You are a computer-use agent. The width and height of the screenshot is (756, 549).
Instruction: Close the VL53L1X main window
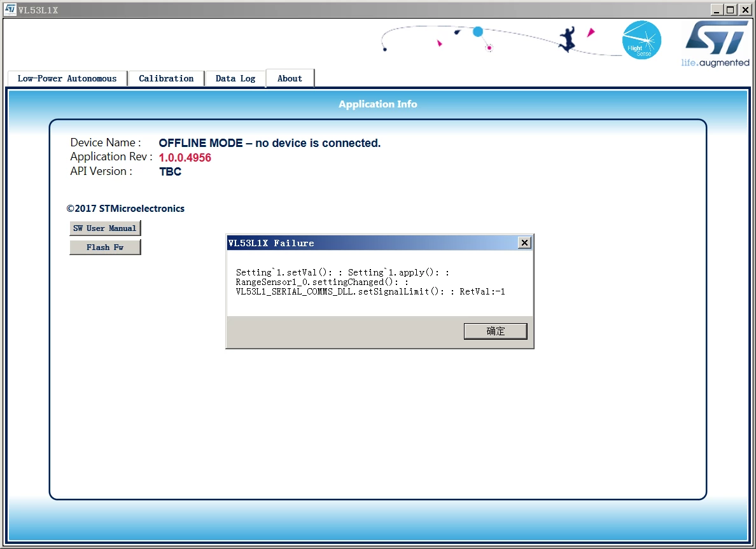click(745, 10)
